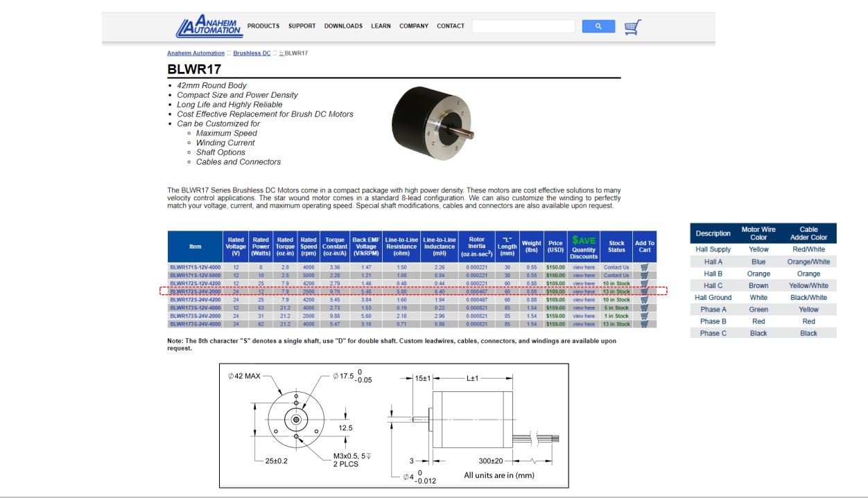The height and width of the screenshot is (498, 868).
Task: Click the blue search magnifier button
Action: point(598,26)
